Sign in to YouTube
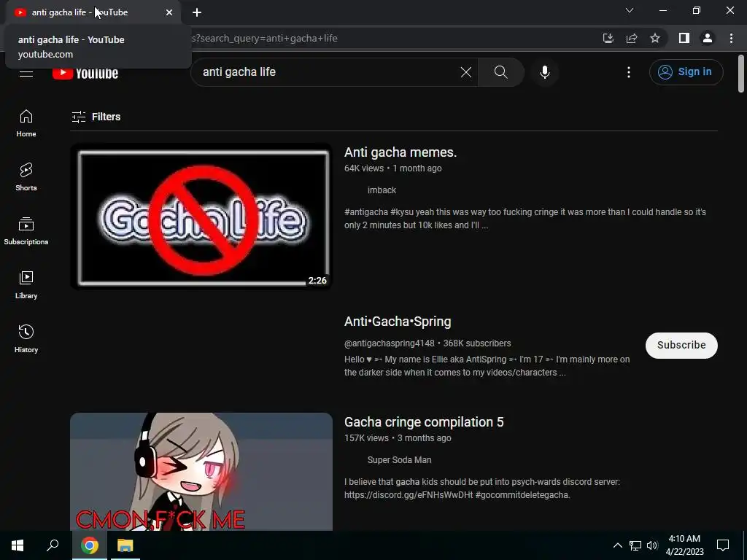Viewport: 747px width, 560px height. [686, 72]
